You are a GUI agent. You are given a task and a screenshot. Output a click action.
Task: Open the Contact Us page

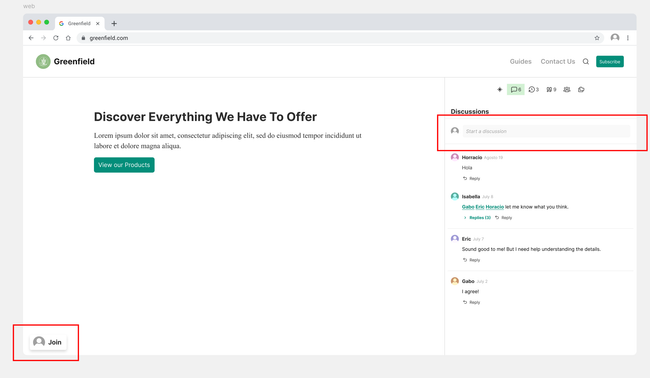(558, 61)
